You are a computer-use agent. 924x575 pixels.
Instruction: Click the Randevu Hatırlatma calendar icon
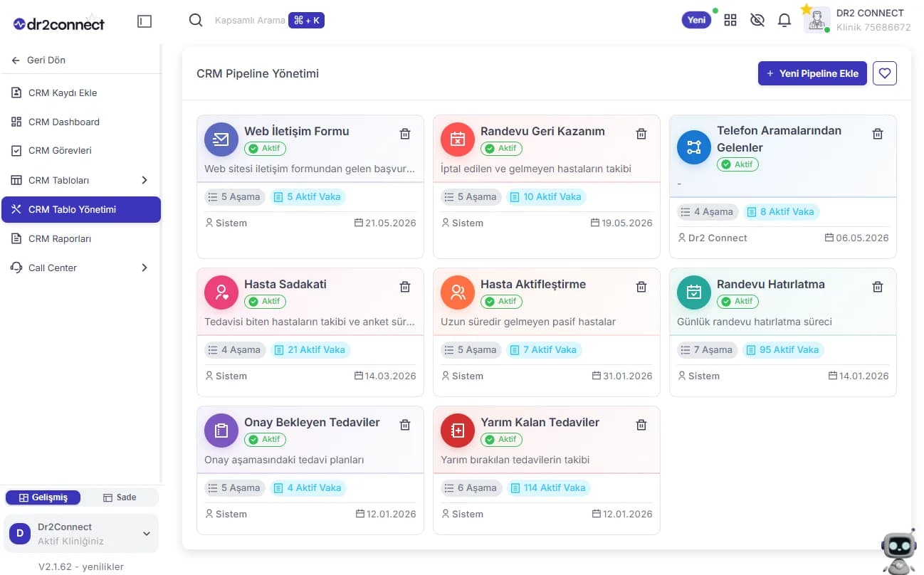(x=694, y=292)
